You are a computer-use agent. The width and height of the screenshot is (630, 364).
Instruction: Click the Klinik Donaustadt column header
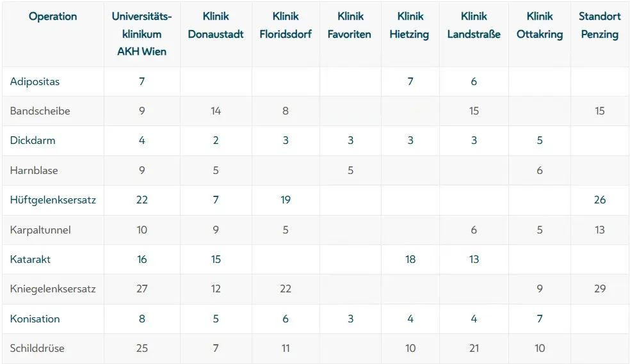(216, 26)
